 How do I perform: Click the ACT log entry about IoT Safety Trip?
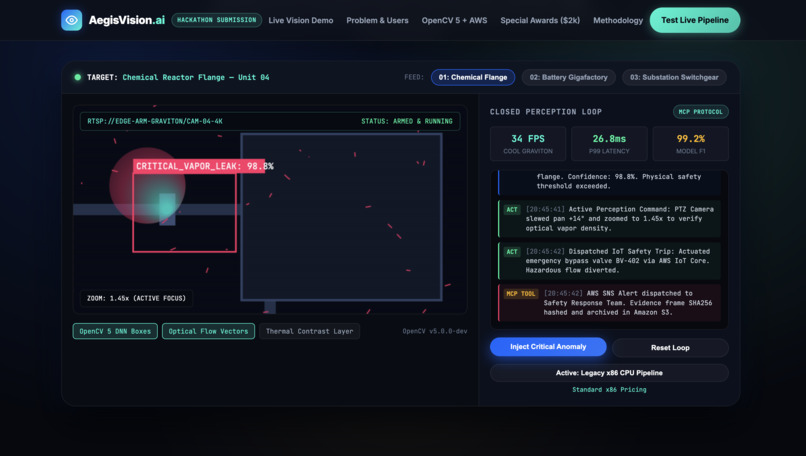tap(609, 261)
